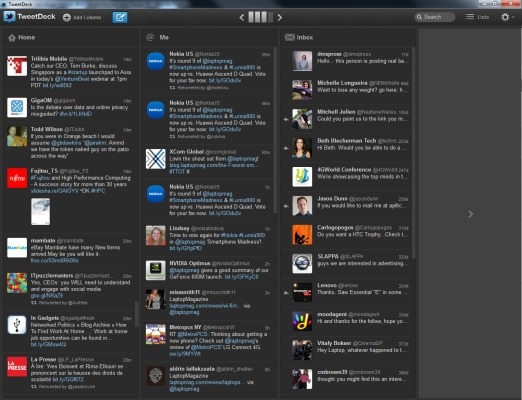
Task: Click the Add Column plus button
Action: [x=67, y=17]
